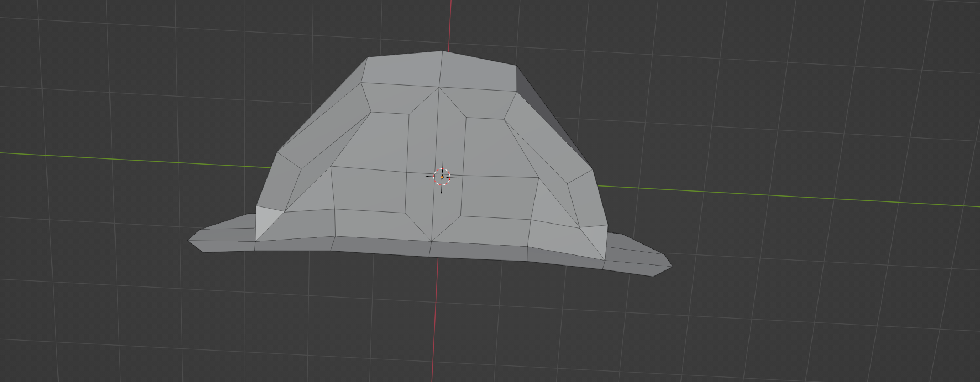The image size is (980, 382).
Task: Click the green axis line right of the hat
Action: [x=774, y=196]
